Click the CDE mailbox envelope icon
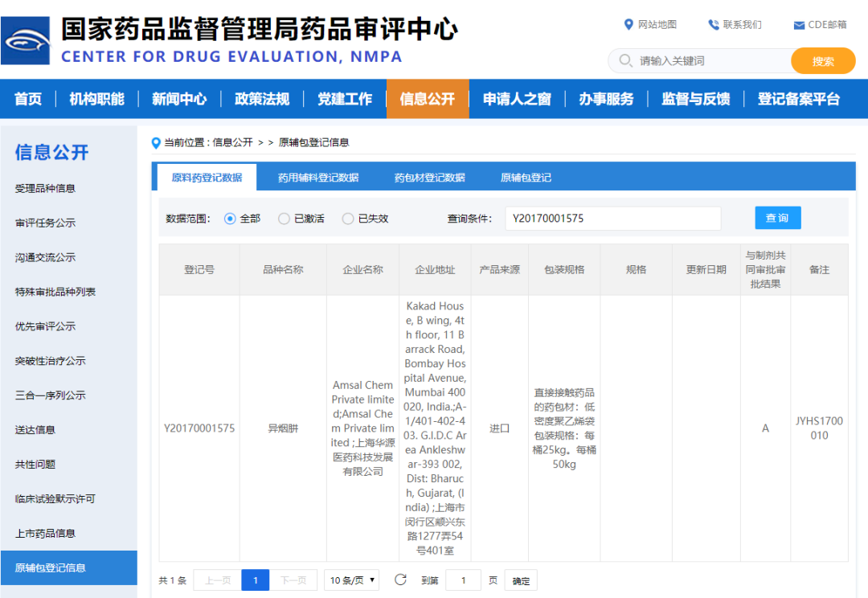Image resolution: width=868 pixels, height=598 pixels. (799, 25)
